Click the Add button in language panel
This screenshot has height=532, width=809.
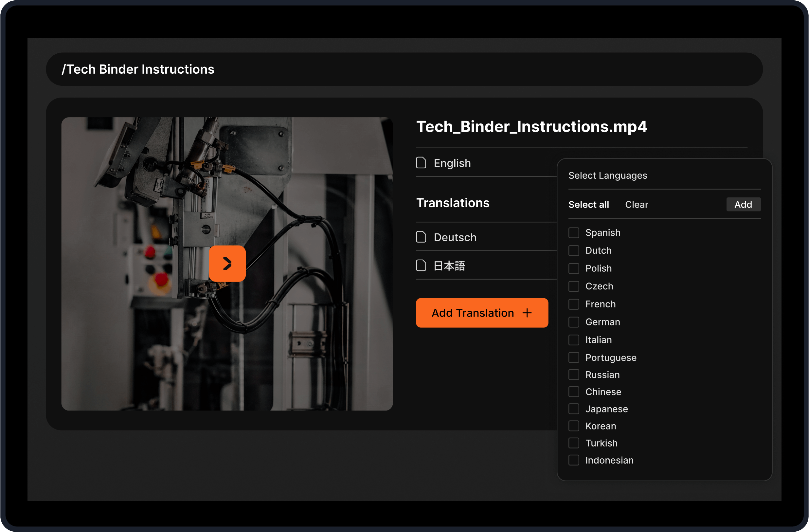pyautogui.click(x=743, y=204)
